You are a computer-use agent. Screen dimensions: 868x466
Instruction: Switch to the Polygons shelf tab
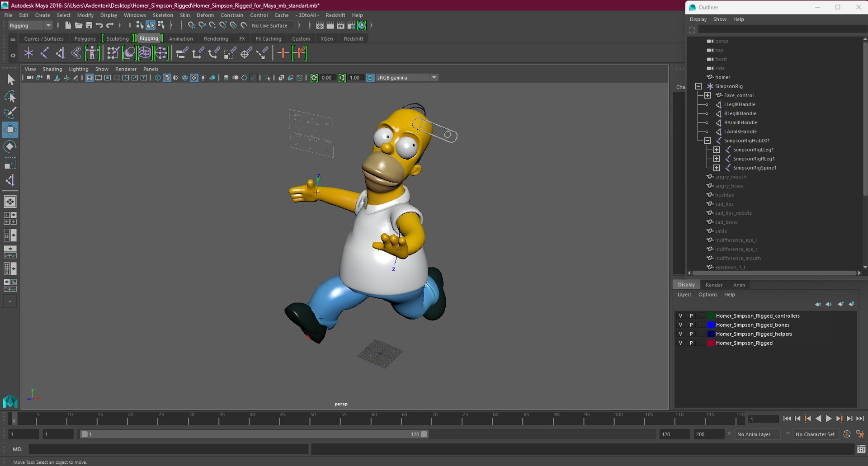click(x=85, y=39)
